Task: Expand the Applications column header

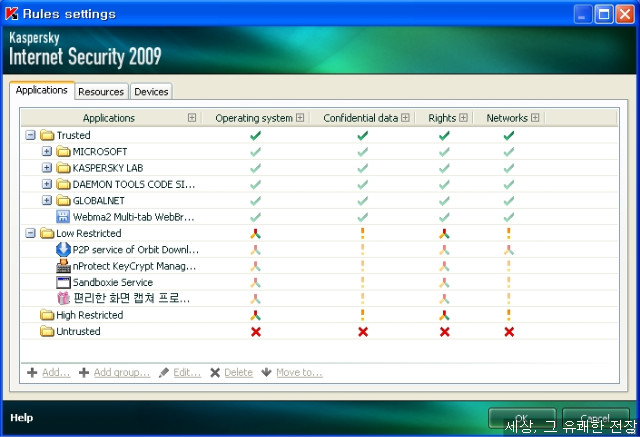Action: pyautogui.click(x=192, y=118)
